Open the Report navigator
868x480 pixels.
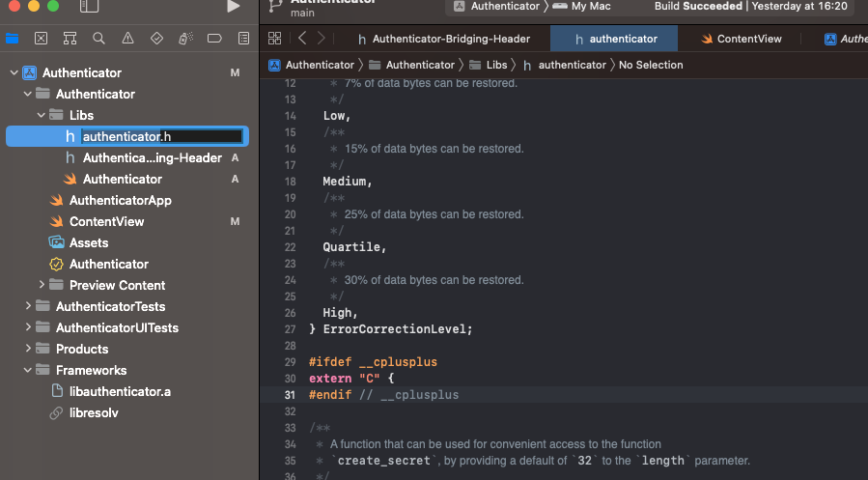243,39
